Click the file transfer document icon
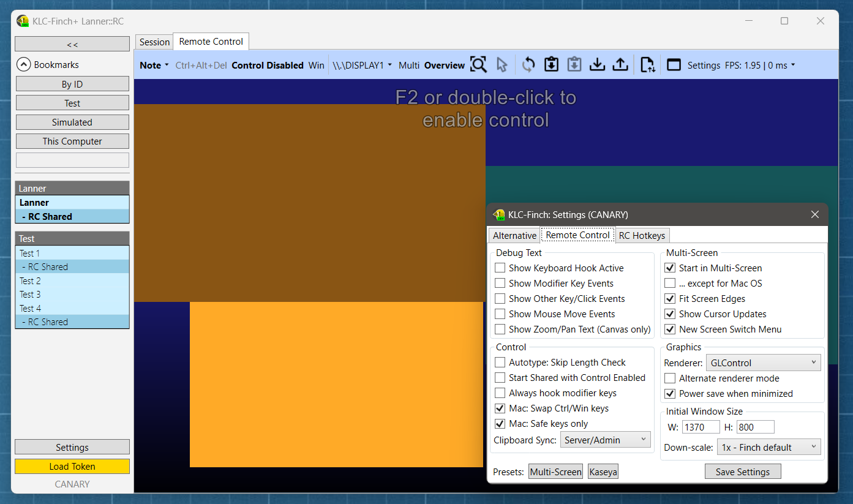 (647, 64)
